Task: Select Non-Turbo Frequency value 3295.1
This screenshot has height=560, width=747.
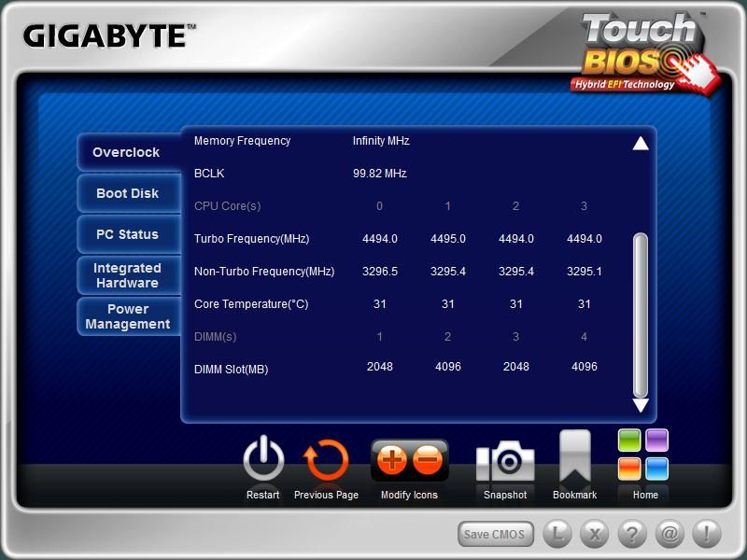Action: point(585,272)
